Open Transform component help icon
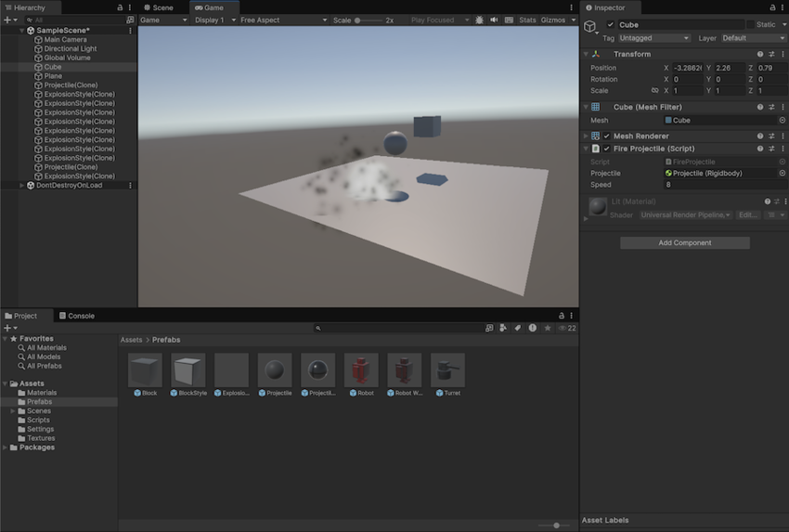The image size is (789, 532). pos(760,55)
